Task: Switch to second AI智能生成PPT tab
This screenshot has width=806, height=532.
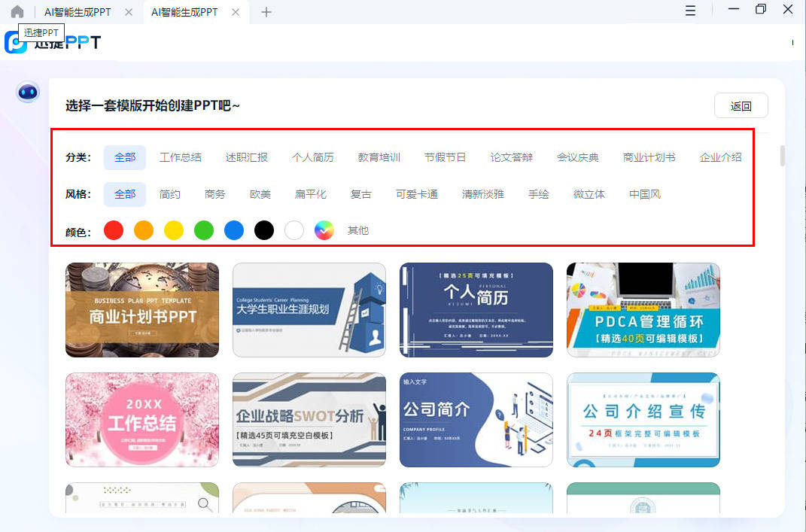Action: [184, 12]
